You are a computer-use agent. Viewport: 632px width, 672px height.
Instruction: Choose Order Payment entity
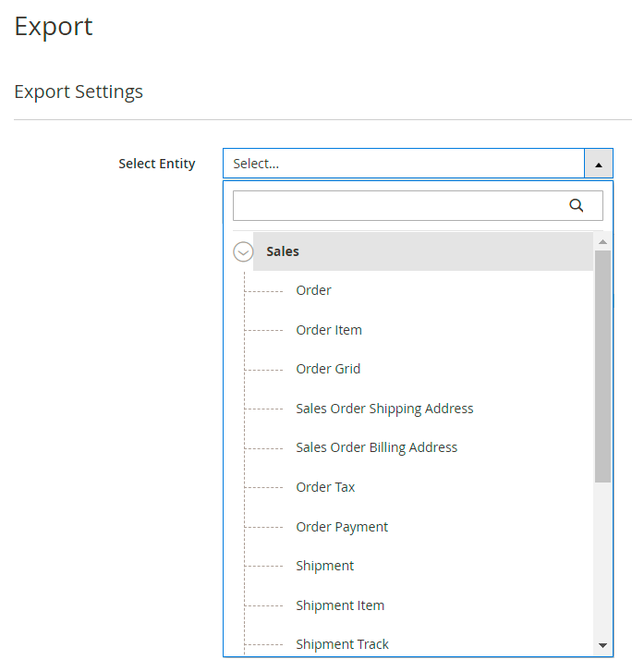click(x=342, y=527)
